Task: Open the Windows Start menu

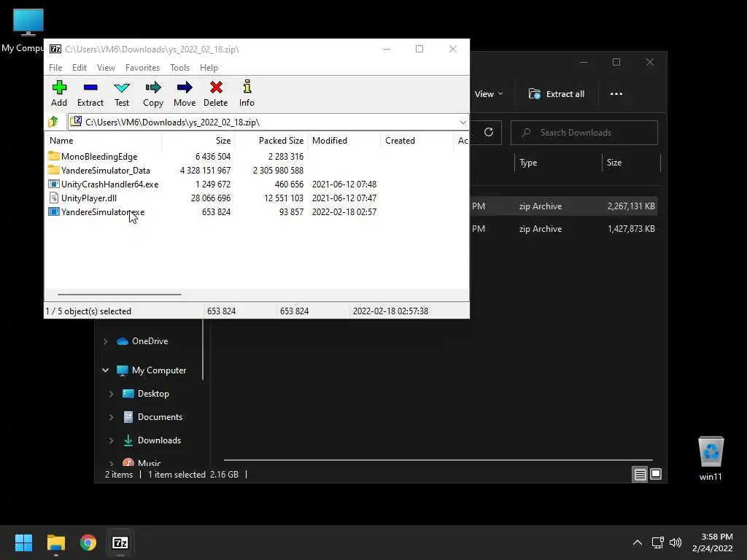Action: coord(23,542)
